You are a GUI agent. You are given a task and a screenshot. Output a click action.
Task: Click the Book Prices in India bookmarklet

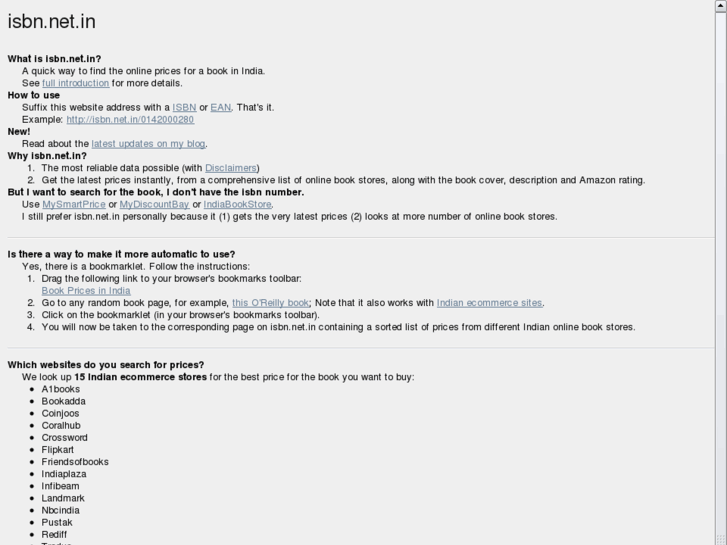pos(86,291)
